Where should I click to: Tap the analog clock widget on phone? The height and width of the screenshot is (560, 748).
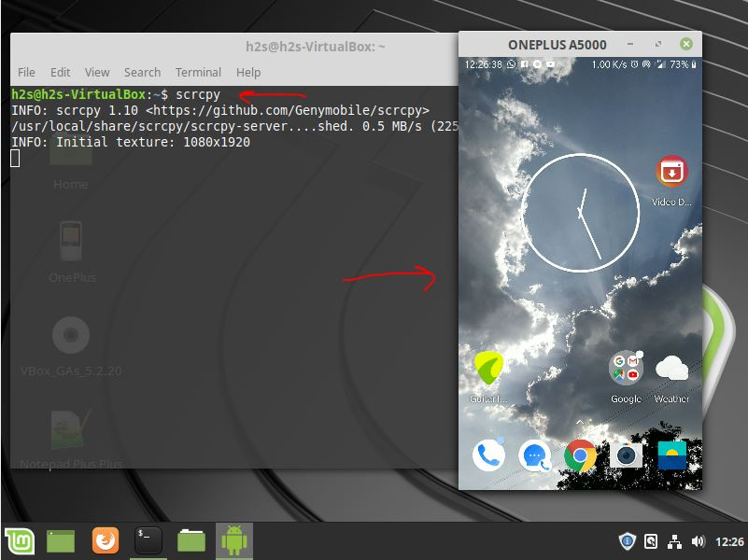click(580, 213)
